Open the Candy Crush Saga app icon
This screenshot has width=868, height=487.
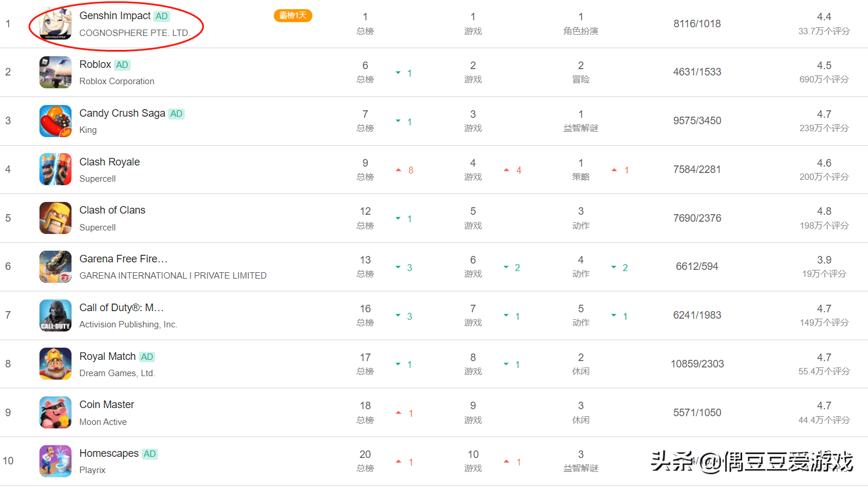[55, 121]
